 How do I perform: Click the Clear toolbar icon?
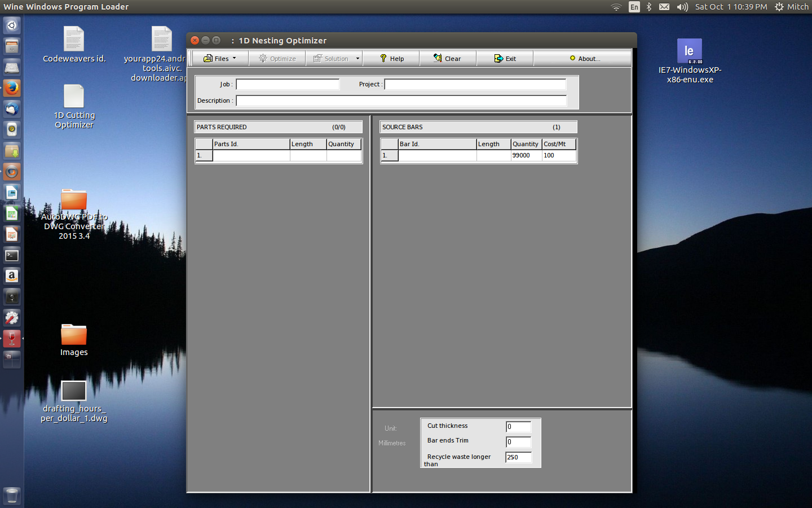tap(438, 58)
